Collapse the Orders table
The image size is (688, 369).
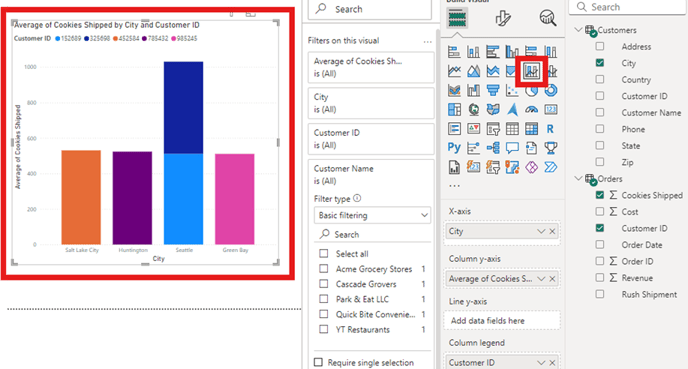click(579, 178)
